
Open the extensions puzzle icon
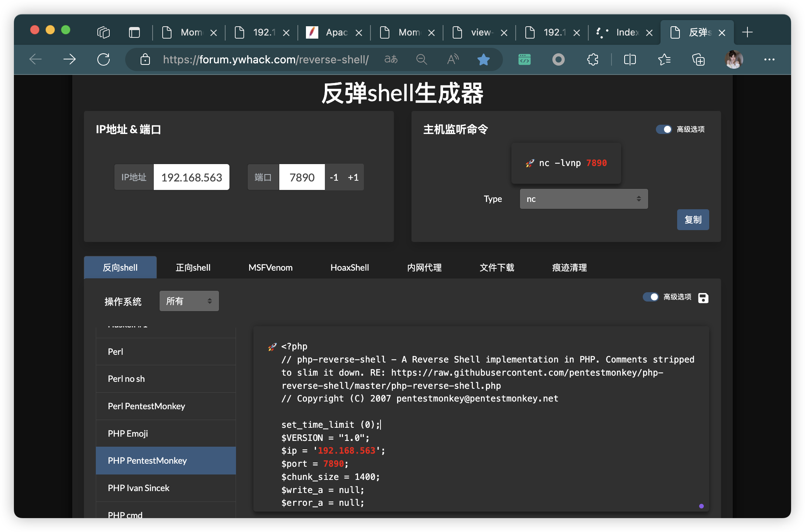[x=593, y=59]
